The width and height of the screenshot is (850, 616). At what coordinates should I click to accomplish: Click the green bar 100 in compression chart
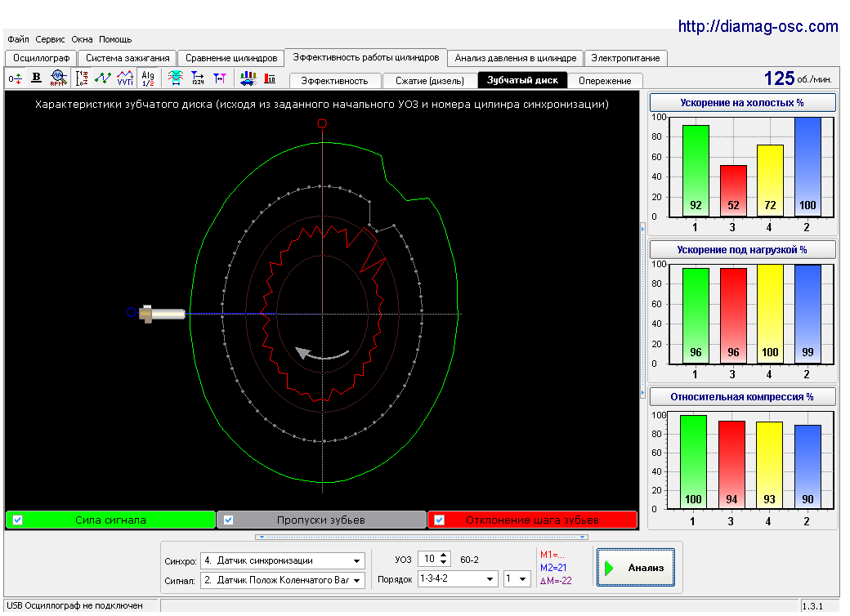pyautogui.click(x=693, y=462)
